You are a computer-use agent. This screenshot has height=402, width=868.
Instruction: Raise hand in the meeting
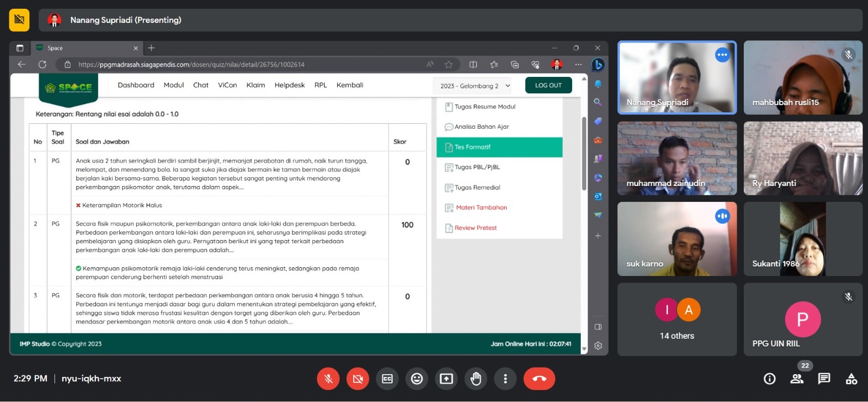pyautogui.click(x=476, y=379)
